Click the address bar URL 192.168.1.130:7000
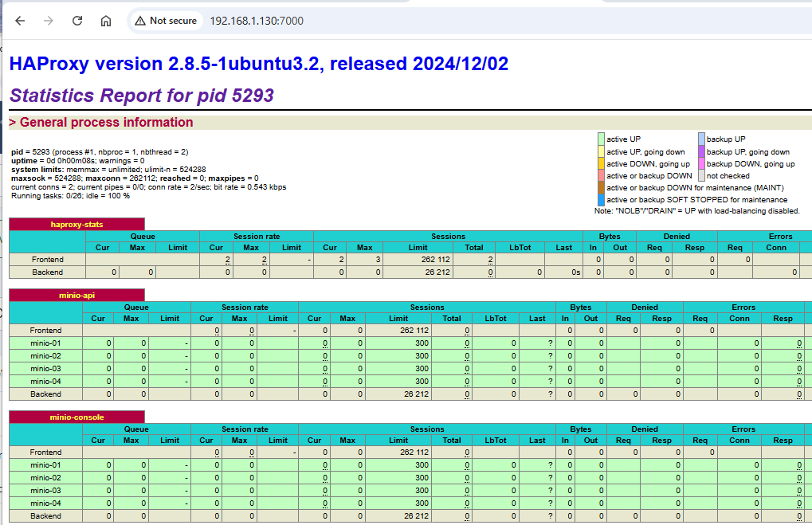Image resolution: width=812 pixels, height=525 pixels. click(257, 21)
